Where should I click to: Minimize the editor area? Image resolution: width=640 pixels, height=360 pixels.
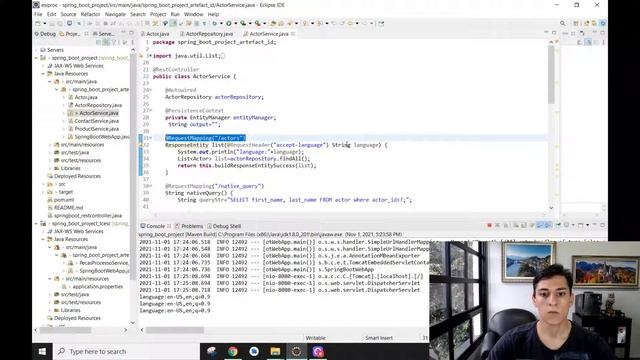click(546, 33)
